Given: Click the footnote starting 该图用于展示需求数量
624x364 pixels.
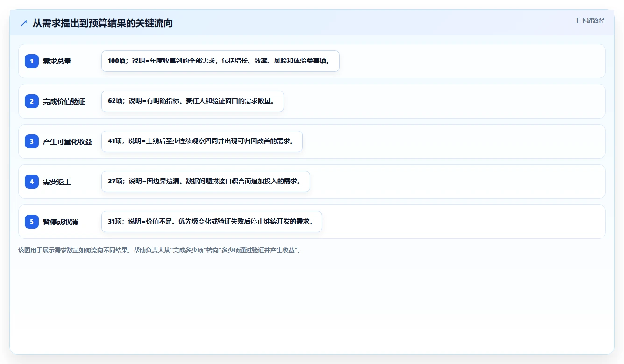Looking at the screenshot, I should pos(160,251).
